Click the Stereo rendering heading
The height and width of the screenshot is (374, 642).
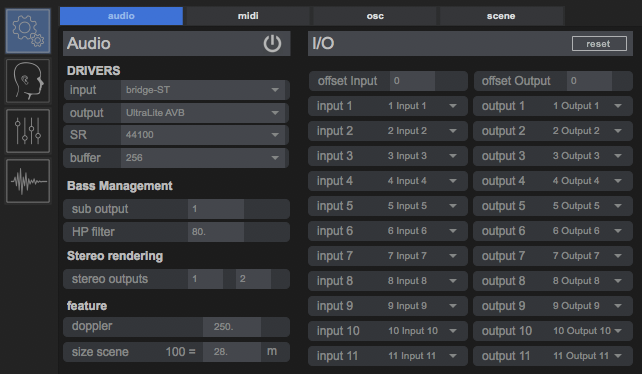[115, 256]
